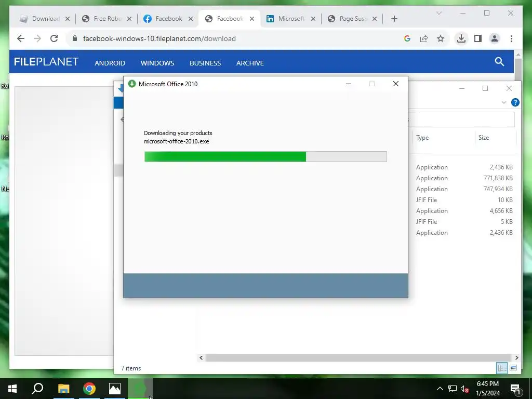Click File Explorer horizontal scrollbar
This screenshot has width=532, height=399.
(x=358, y=357)
